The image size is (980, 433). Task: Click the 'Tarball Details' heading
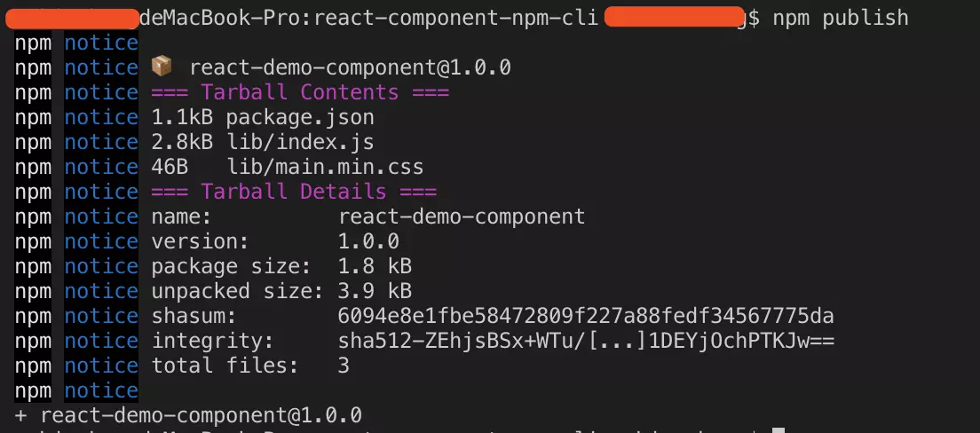click(x=294, y=191)
